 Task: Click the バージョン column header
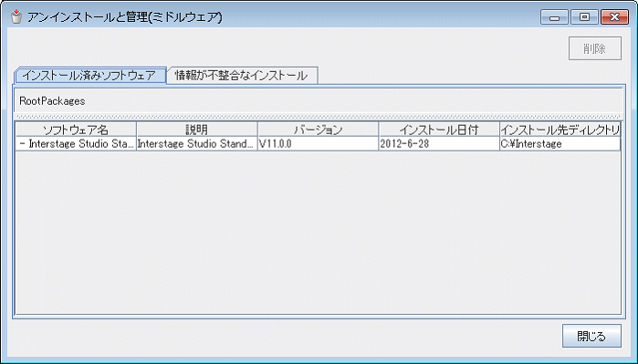(318, 130)
